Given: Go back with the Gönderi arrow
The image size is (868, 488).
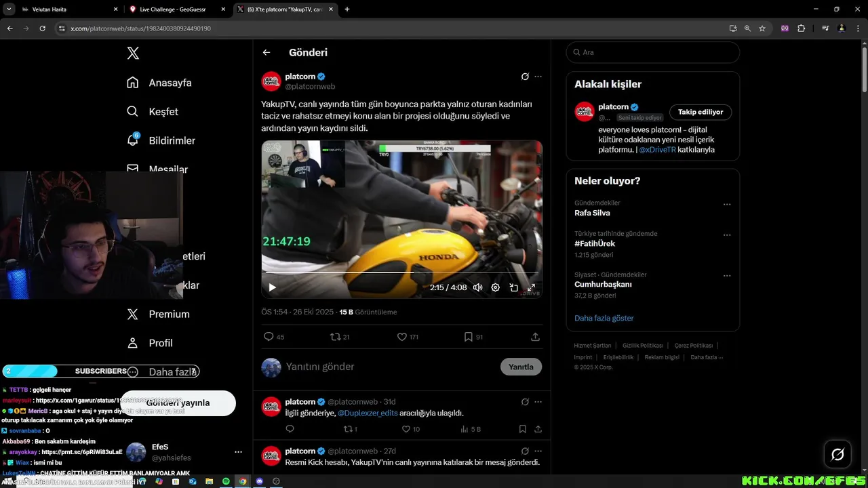Looking at the screenshot, I should click(x=267, y=52).
